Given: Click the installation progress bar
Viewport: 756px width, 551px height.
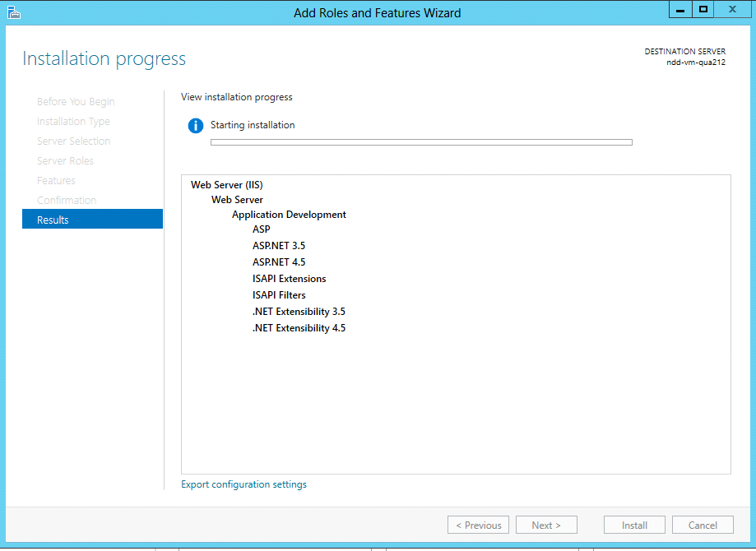Looking at the screenshot, I should (421, 142).
